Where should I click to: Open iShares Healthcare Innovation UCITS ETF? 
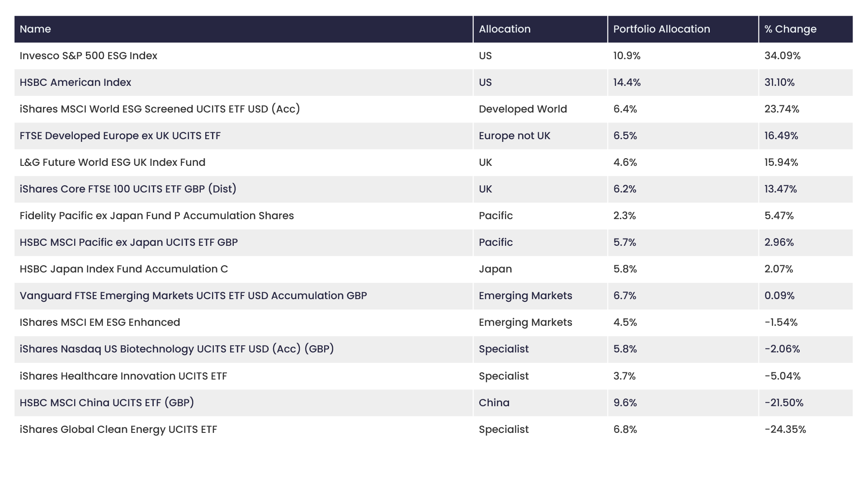point(123,376)
